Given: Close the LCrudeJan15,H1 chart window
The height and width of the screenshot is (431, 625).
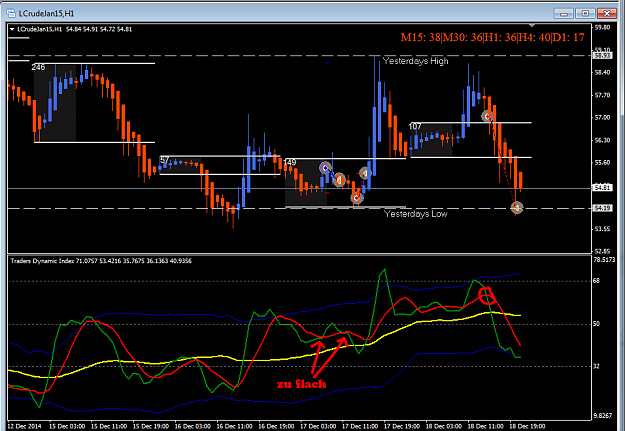Looking at the screenshot, I should point(607,14).
